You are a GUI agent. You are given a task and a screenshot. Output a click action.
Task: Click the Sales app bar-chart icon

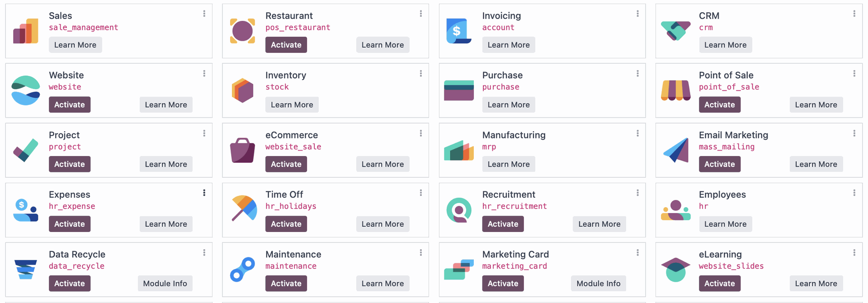pos(26,31)
